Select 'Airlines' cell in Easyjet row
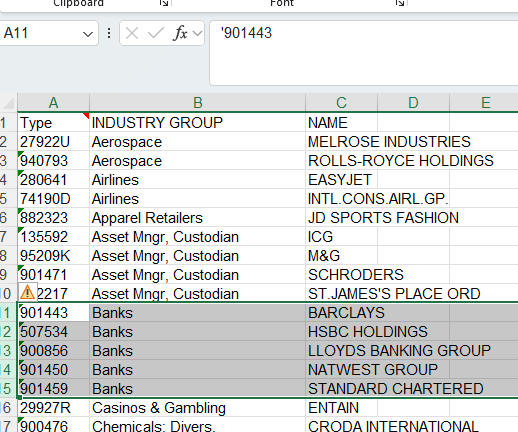The width and height of the screenshot is (518, 432). point(197,180)
